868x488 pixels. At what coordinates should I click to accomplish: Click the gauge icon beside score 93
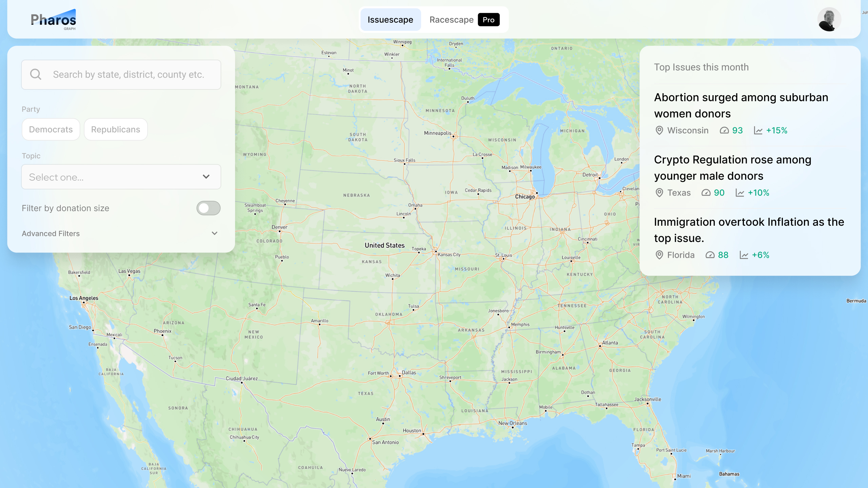click(x=724, y=130)
